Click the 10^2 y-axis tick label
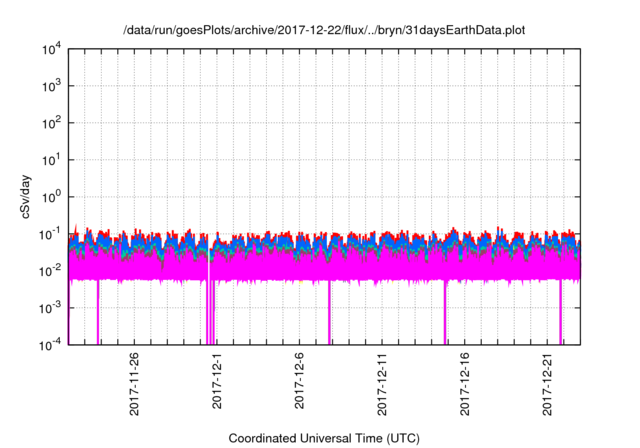Screen dimensions: 640x448 [52, 123]
